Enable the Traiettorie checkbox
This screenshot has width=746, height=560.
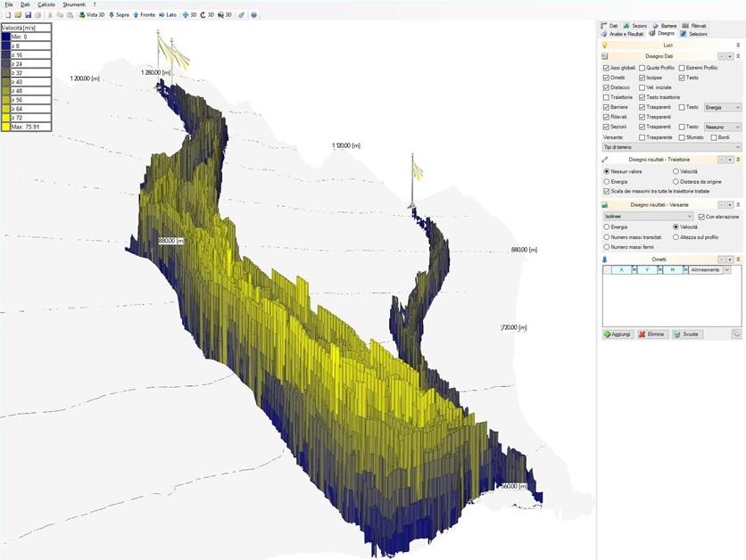click(606, 97)
